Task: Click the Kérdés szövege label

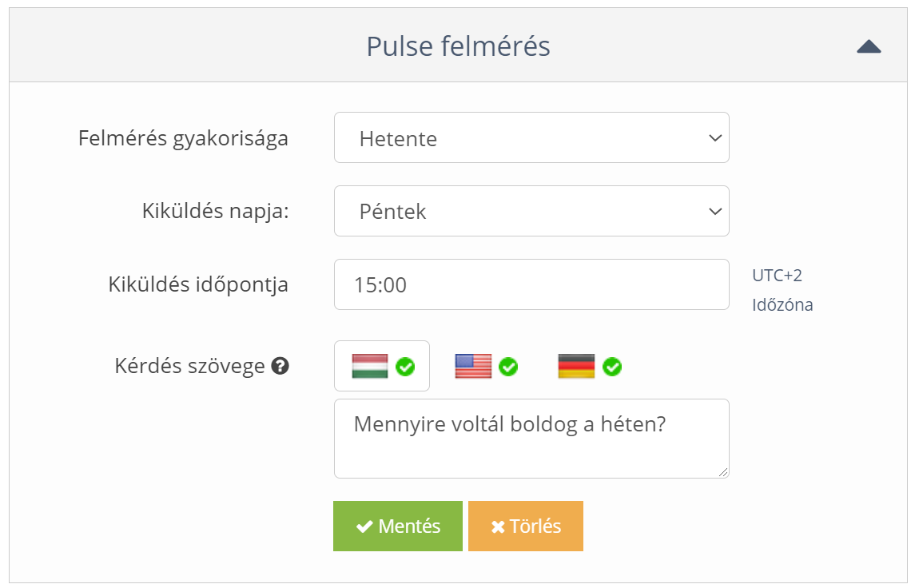Action: pyautogui.click(x=189, y=367)
